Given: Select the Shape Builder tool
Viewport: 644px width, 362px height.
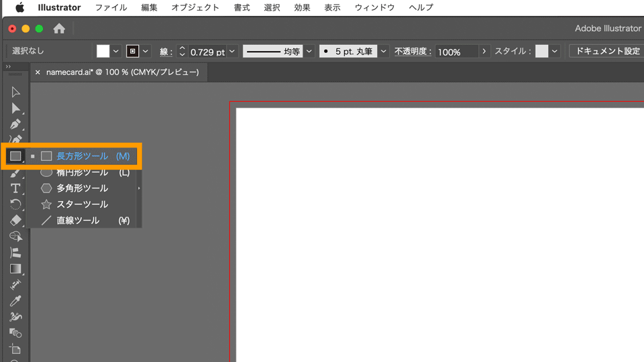Looking at the screenshot, I should 15,237.
